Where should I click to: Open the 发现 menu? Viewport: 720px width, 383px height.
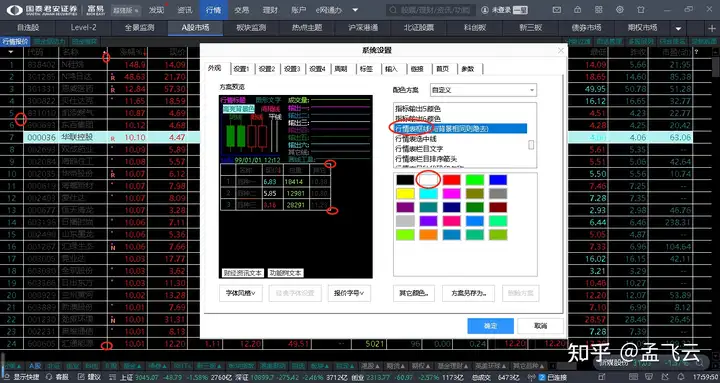click(156, 10)
